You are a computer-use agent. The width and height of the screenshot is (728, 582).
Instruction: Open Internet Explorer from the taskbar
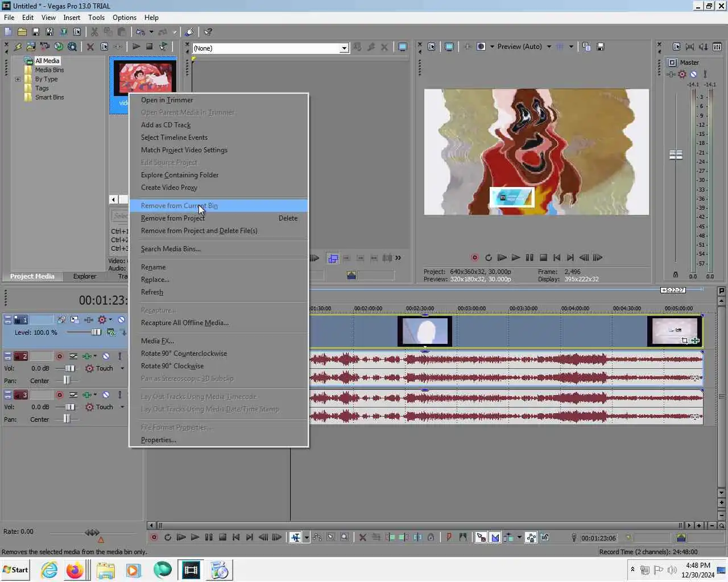tap(49, 570)
